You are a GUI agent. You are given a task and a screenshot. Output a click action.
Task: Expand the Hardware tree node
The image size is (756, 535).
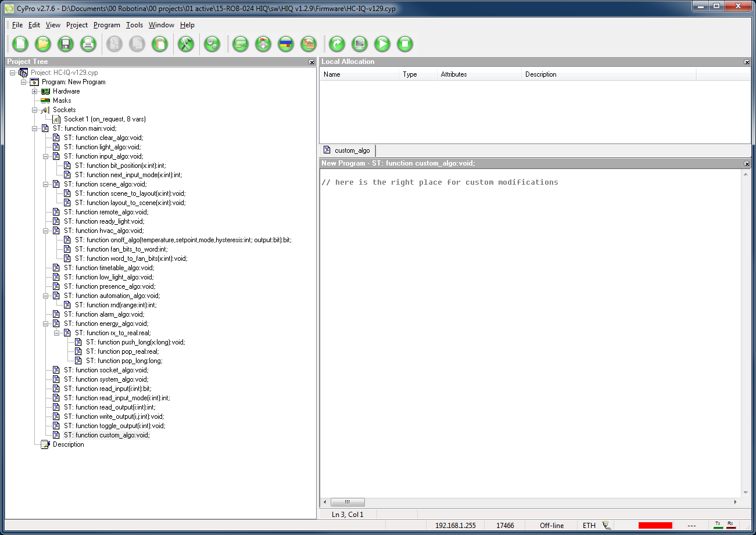click(x=35, y=91)
